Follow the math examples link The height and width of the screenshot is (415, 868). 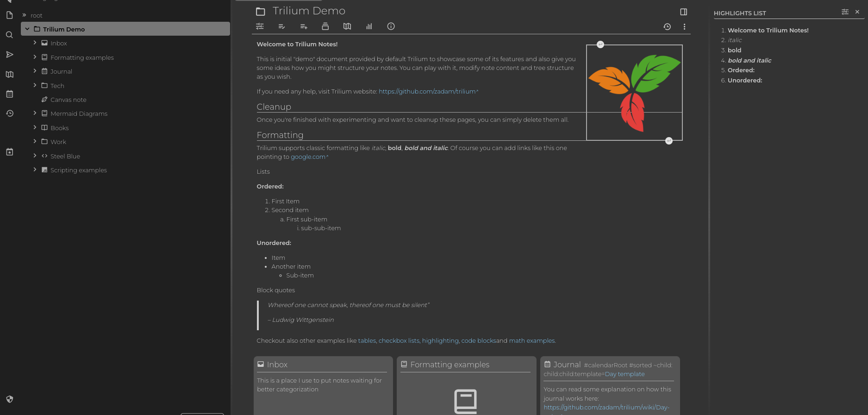(x=532, y=340)
